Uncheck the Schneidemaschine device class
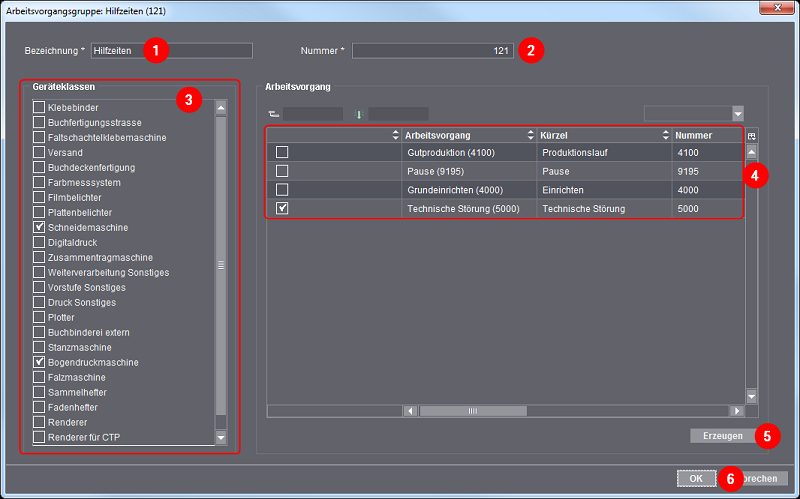The height and width of the screenshot is (499, 800). pyautogui.click(x=40, y=228)
